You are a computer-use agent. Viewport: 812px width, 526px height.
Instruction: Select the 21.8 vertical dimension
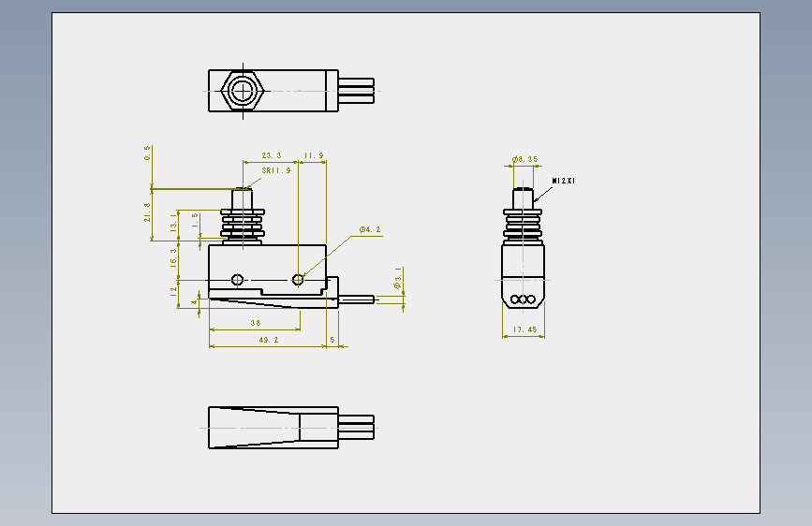coord(148,212)
